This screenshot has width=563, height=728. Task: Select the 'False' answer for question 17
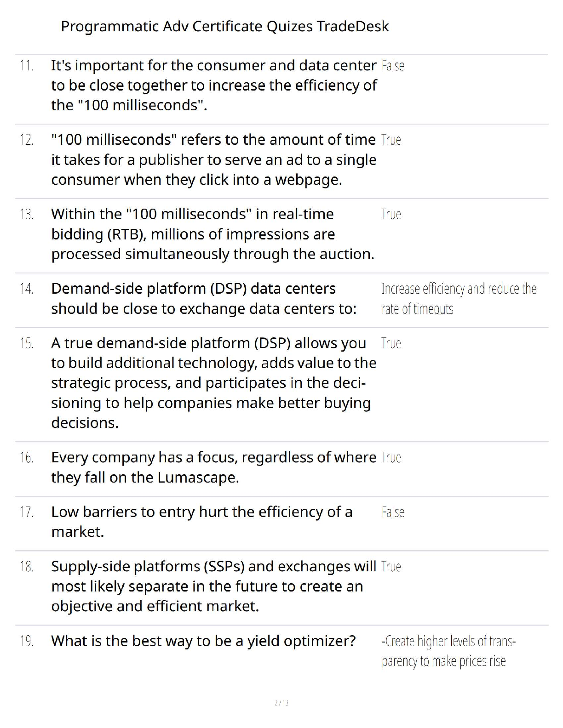pyautogui.click(x=393, y=512)
